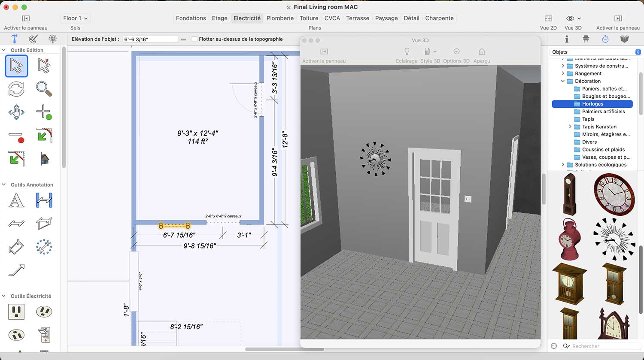Pick the oval outlet tool in Outils Électricité
The image size is (644, 360).
pyautogui.click(x=44, y=312)
